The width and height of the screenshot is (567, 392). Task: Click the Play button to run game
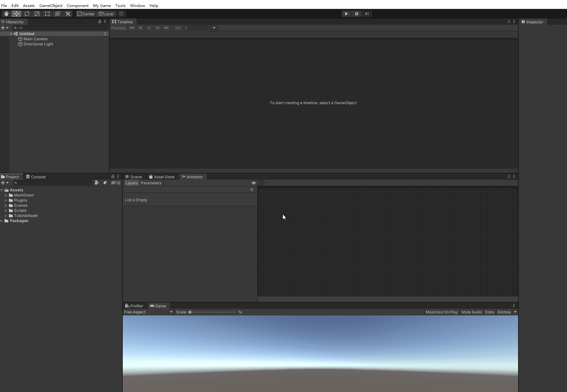click(346, 14)
